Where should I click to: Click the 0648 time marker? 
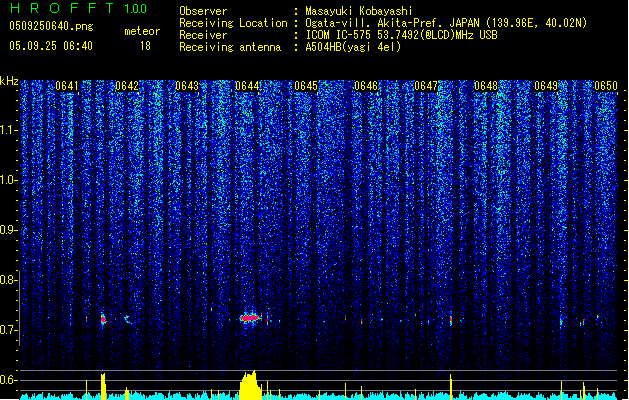pyautogui.click(x=486, y=86)
